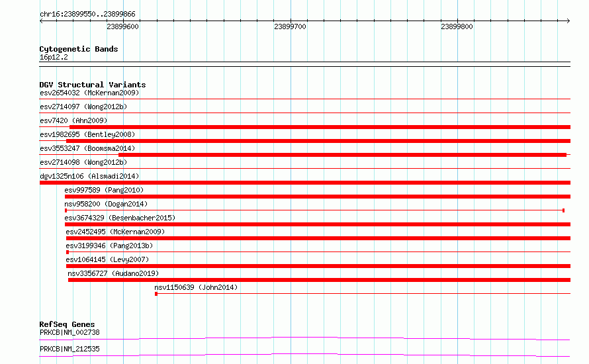This screenshot has height=364, width=589.
Task: Open esv3199346 (Pang2013b) variant
Action: [109, 246]
